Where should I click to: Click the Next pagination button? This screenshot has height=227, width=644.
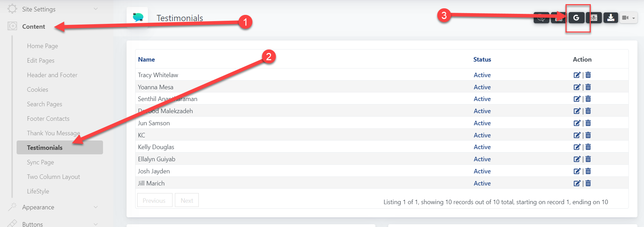(x=187, y=200)
